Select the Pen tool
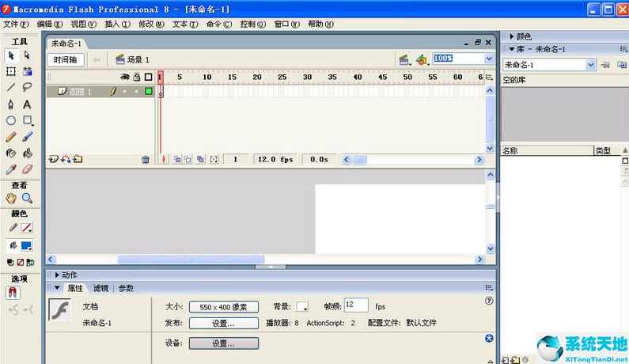Screen dimensions: 629x364 (x=11, y=104)
